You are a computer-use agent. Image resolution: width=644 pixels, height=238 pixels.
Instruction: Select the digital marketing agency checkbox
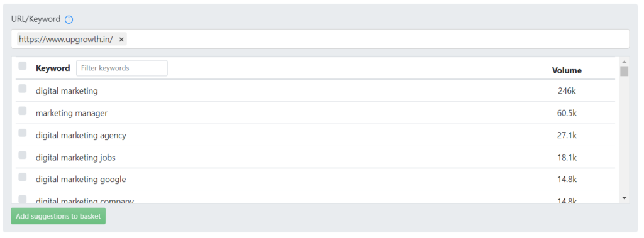coord(23,133)
